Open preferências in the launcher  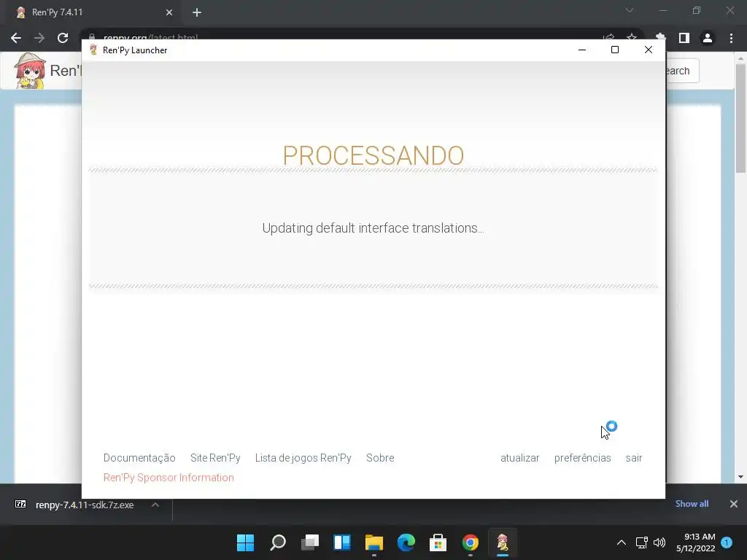[582, 458]
